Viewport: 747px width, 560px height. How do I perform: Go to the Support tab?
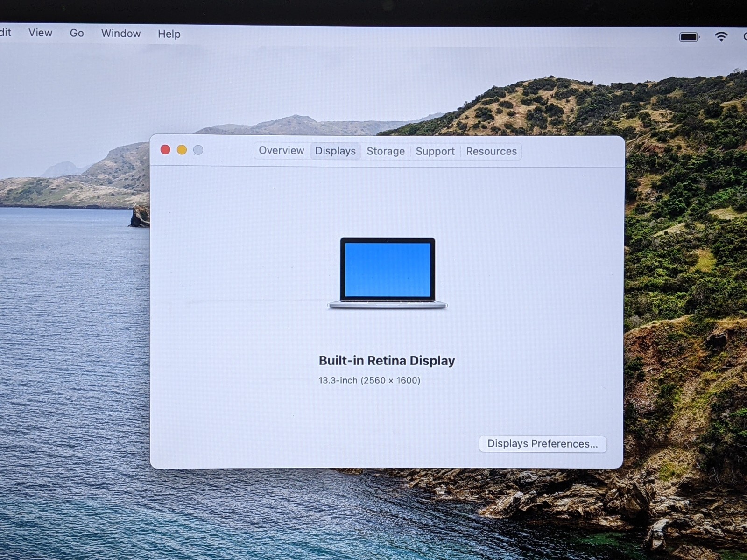[x=435, y=151]
